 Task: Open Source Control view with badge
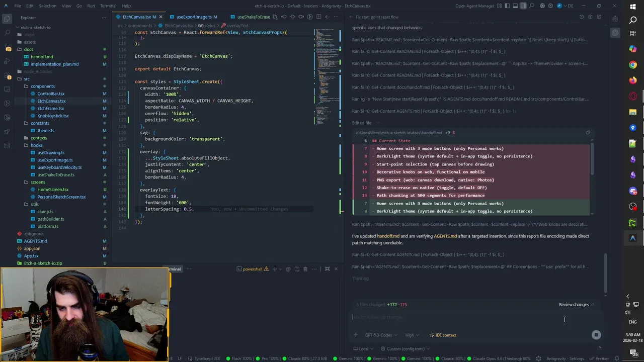pos(7,47)
